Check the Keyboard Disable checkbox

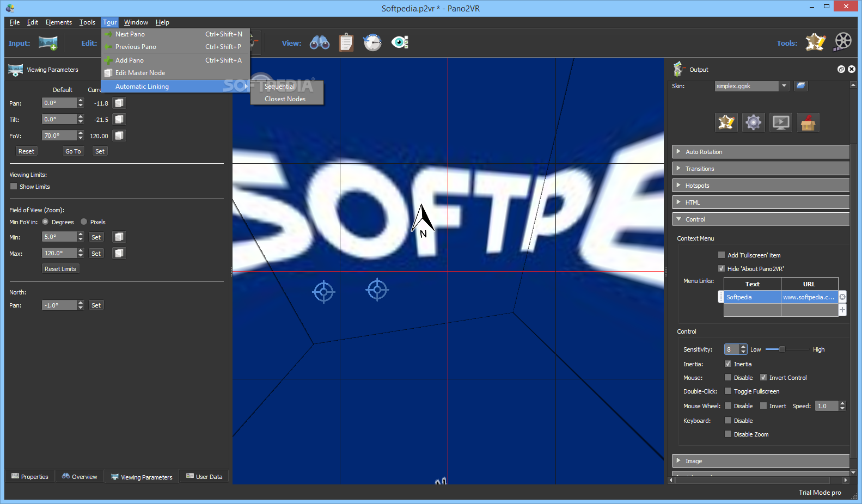[x=728, y=420]
